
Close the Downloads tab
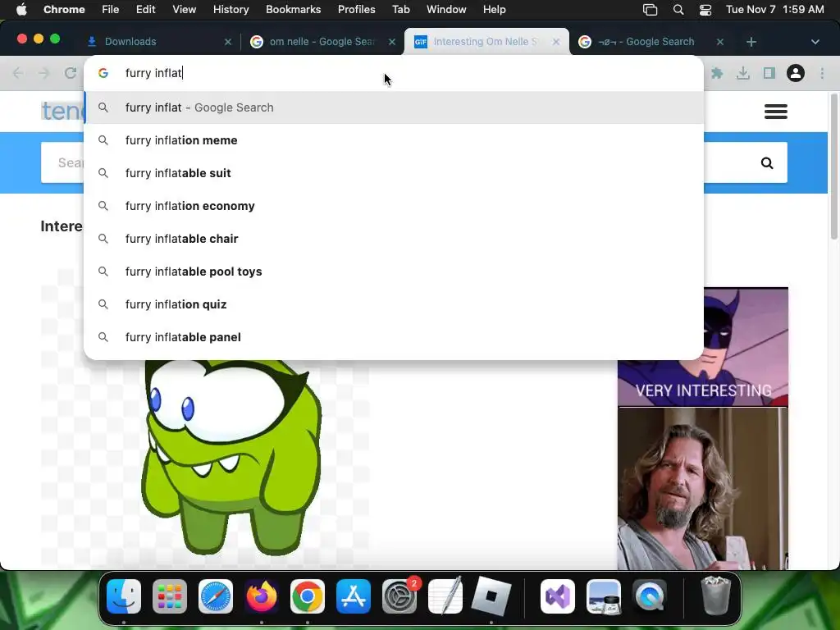point(228,42)
